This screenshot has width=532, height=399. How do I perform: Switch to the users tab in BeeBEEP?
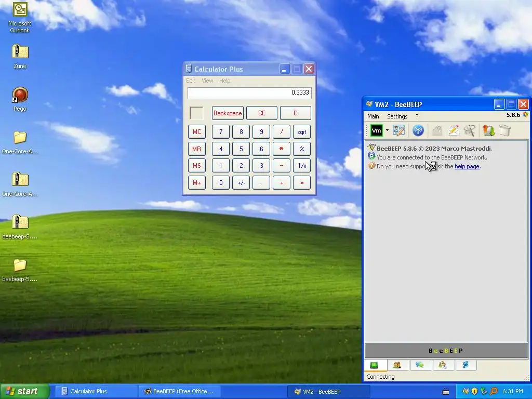[x=397, y=365]
